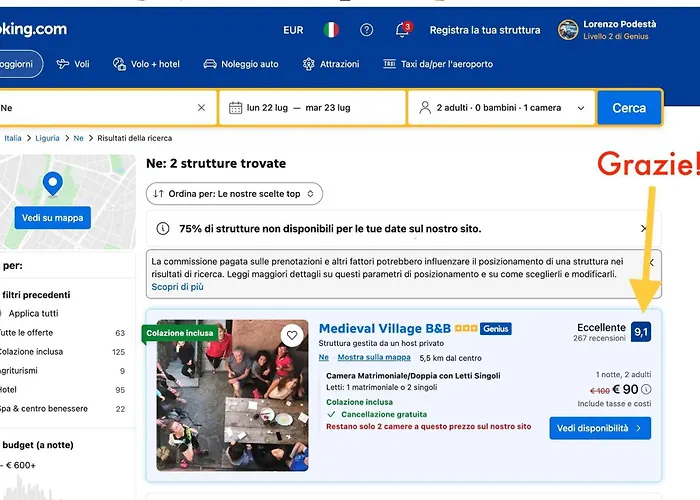Open the Medieval Village B&B photo
This screenshot has width=700, height=500.
point(232,395)
